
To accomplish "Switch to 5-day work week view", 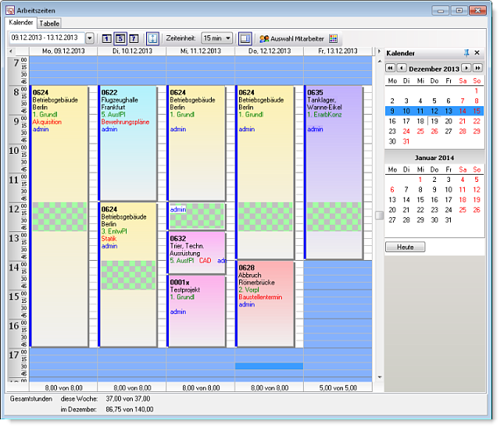I will coord(120,37).
